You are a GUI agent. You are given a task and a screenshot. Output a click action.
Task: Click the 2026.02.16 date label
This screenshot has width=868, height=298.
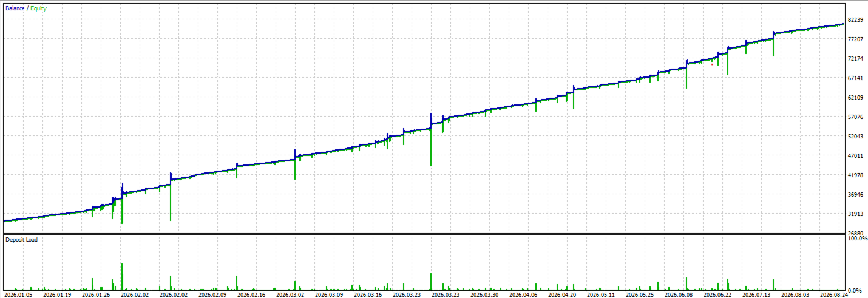pos(251,294)
